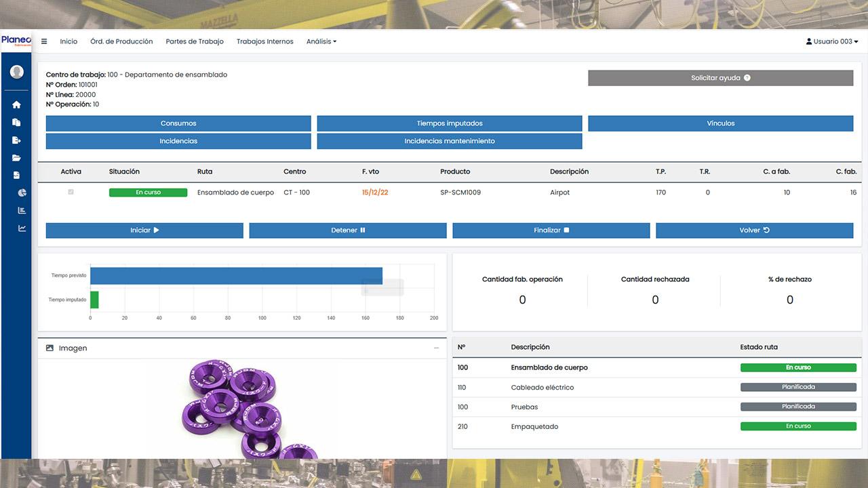The height and width of the screenshot is (488, 868).
Task: Click the pie chart icon in the sidebar
Action: coord(15,192)
